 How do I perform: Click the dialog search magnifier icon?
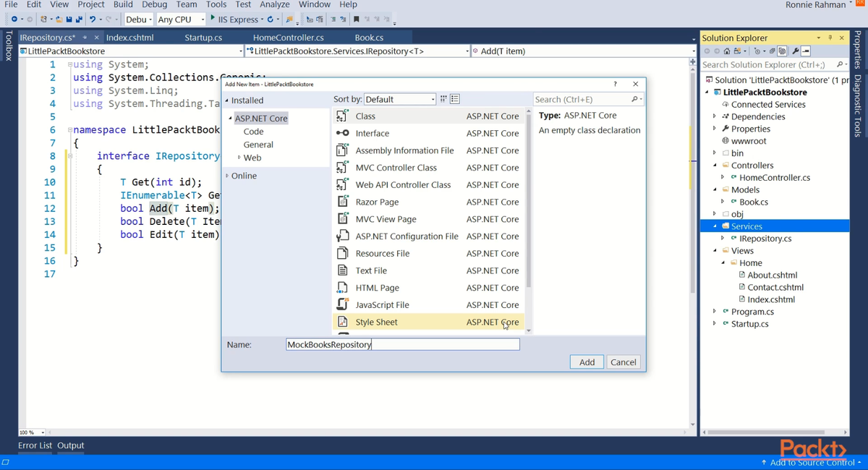pyautogui.click(x=634, y=99)
